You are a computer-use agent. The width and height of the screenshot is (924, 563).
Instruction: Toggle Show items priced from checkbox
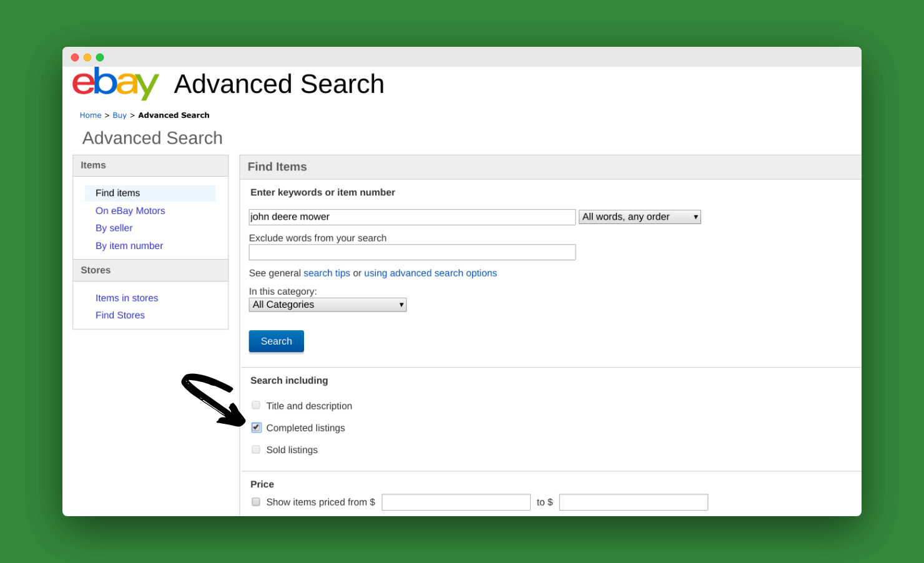256,502
